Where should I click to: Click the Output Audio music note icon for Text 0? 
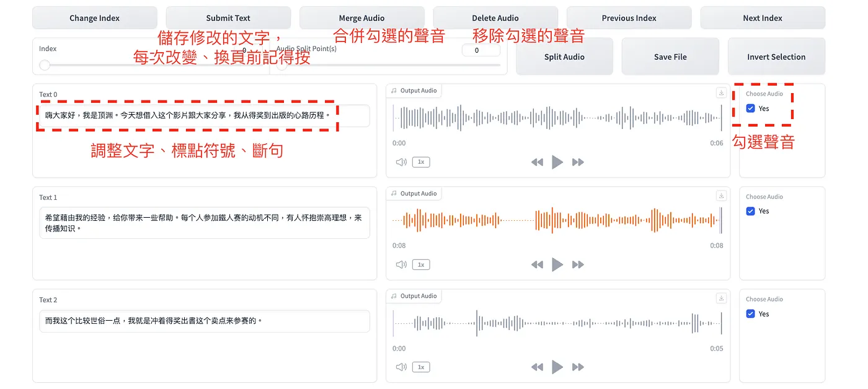(x=394, y=91)
